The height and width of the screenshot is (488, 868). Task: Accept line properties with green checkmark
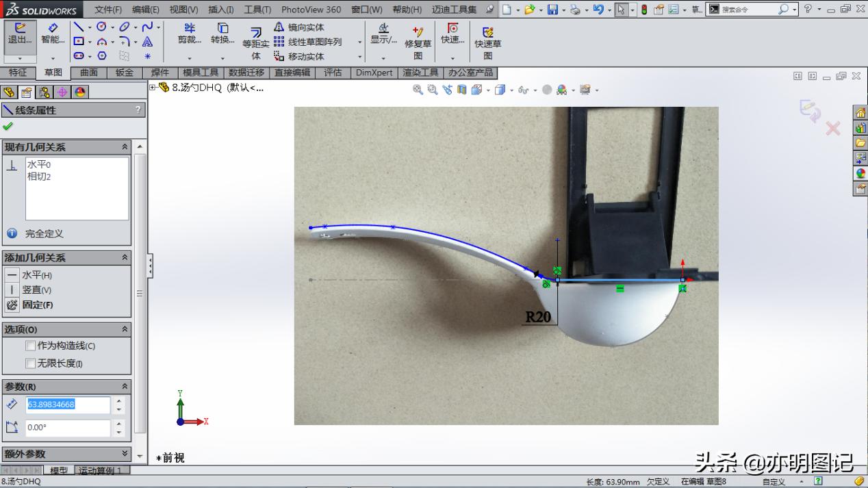[9, 126]
